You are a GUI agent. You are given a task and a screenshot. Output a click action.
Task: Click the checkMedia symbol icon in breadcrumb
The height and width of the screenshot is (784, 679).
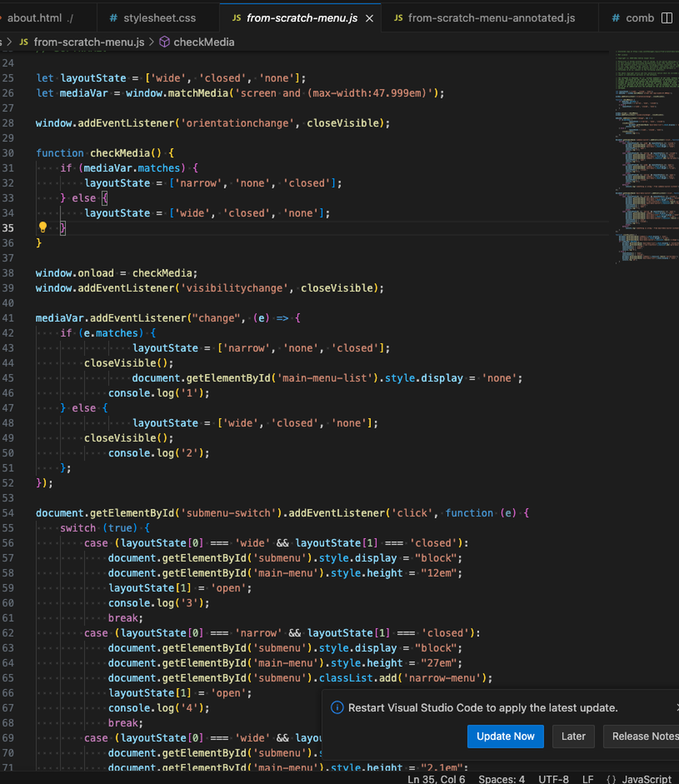164,42
